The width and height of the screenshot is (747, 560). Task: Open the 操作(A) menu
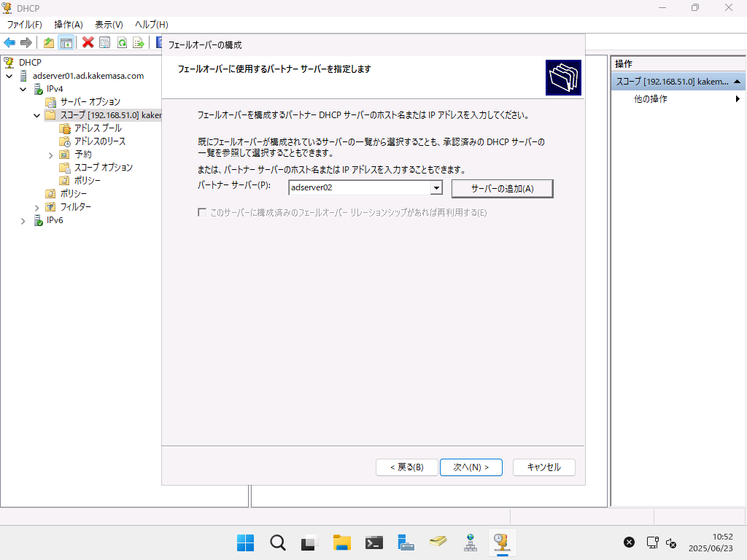tap(69, 25)
